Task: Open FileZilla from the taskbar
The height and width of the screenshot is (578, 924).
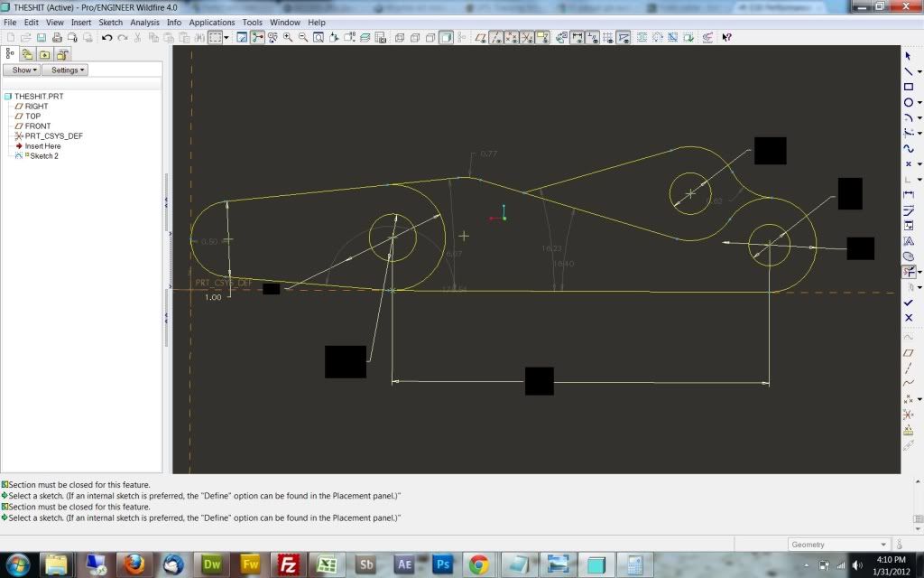Action: tap(288, 564)
